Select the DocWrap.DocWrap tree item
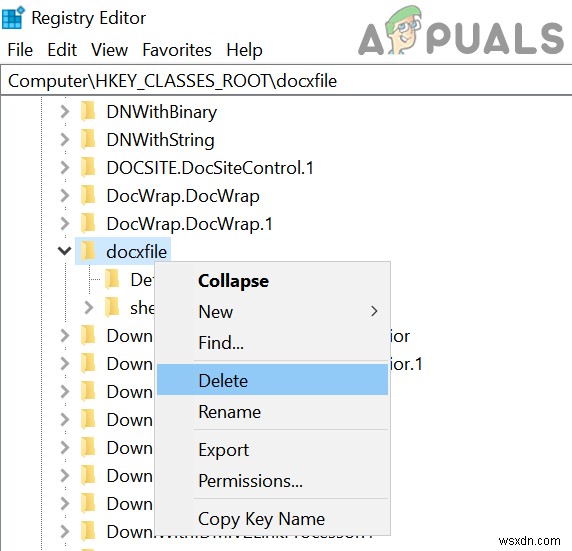This screenshot has width=572, height=551. tap(183, 196)
